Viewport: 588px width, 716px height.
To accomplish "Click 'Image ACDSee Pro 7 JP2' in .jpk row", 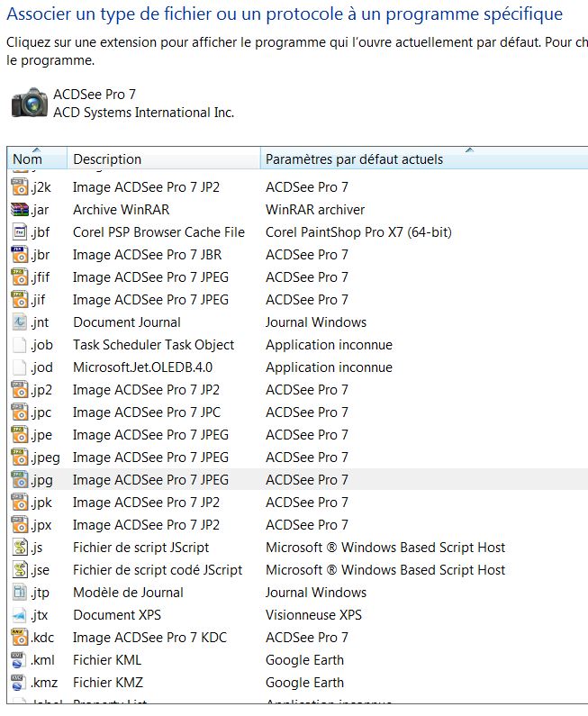I will [x=146, y=503].
